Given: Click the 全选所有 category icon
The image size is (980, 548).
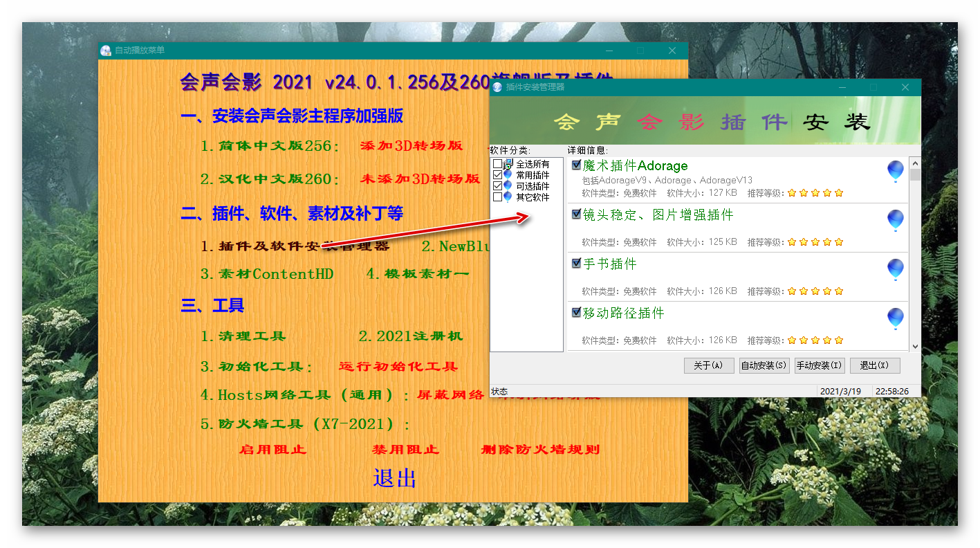Looking at the screenshot, I should pyautogui.click(x=509, y=164).
